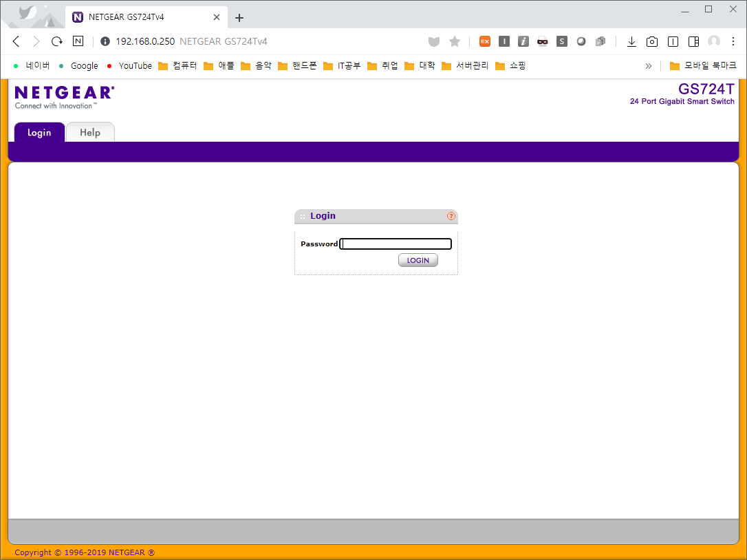This screenshot has width=747, height=560.
Task: Bookmark this page with the star
Action: click(x=455, y=41)
